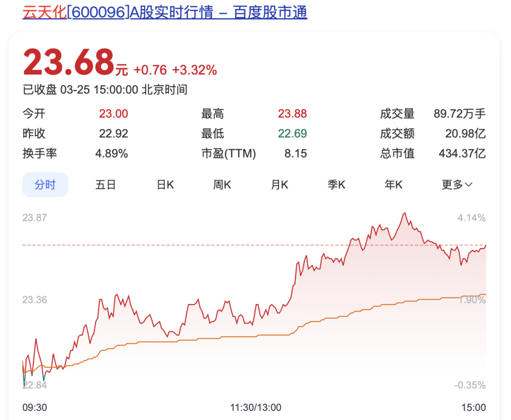
Task: Click the chevron arrow beside 更多
Action: click(x=469, y=185)
